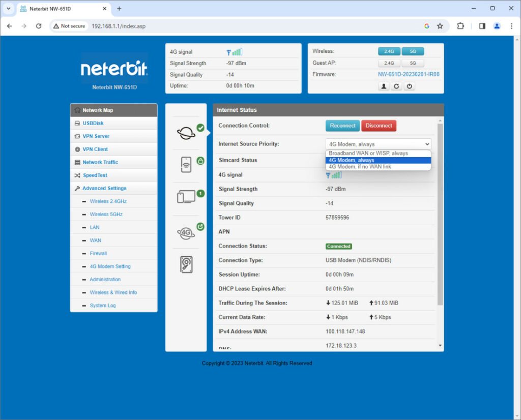The image size is (521, 420).
Task: Choose 'Broadband WAN or WISP, always' option
Action: point(368,153)
